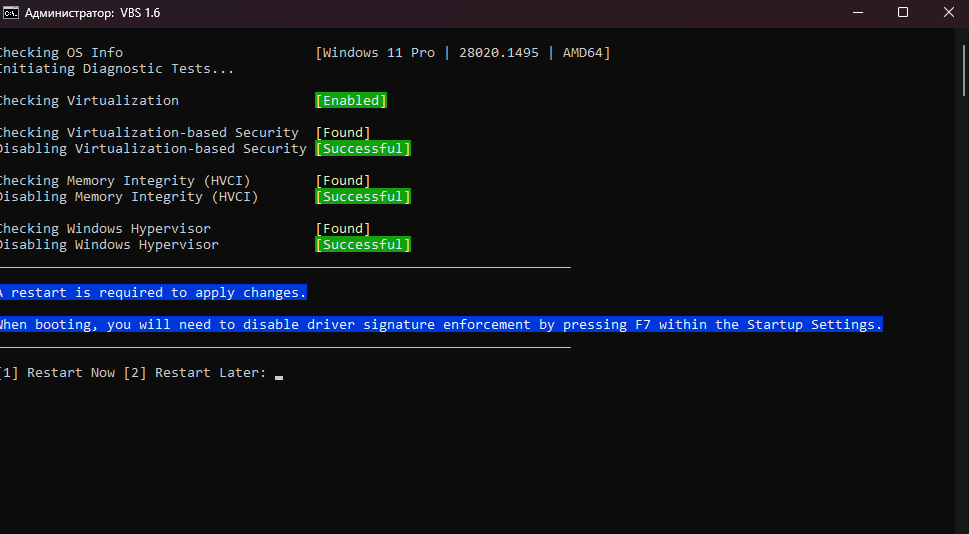
Task: Click 'Checking Memory Integrity (HVCI)' text
Action: coord(125,181)
